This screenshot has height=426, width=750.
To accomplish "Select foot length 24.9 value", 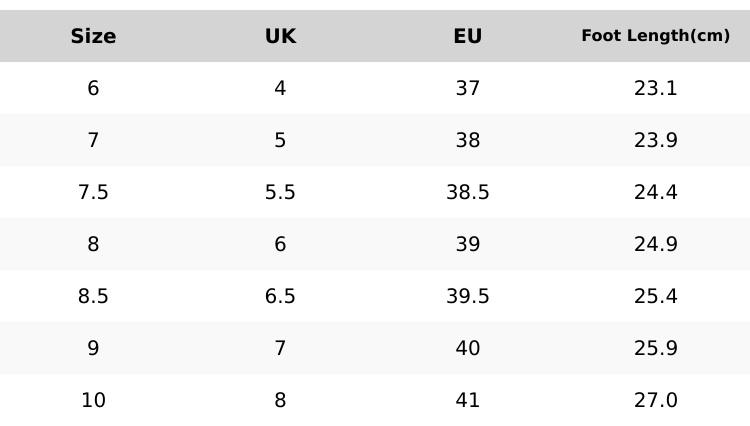I will coord(655,244).
